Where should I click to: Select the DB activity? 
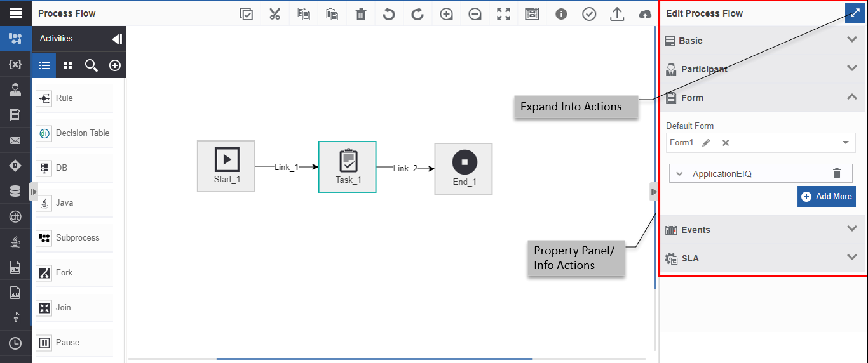point(74,168)
